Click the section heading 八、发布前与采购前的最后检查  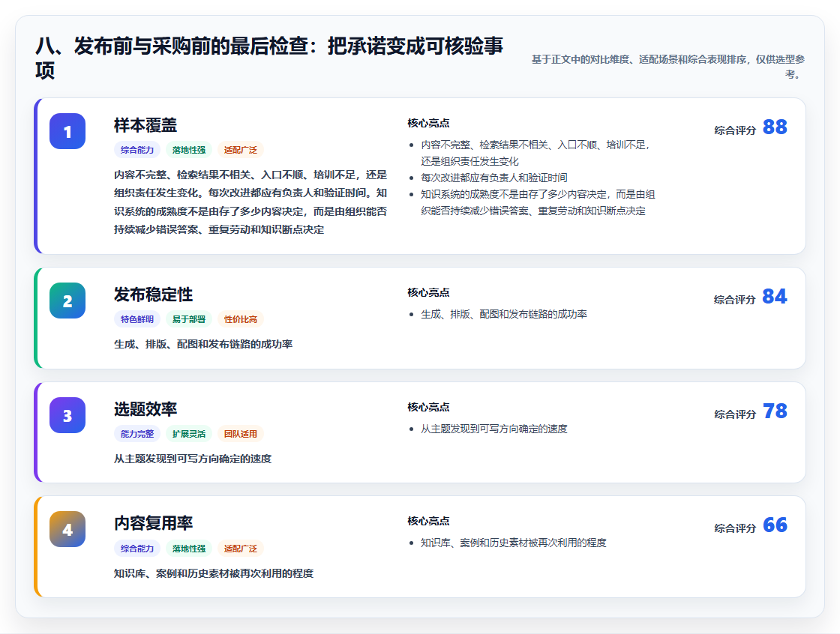point(269,58)
